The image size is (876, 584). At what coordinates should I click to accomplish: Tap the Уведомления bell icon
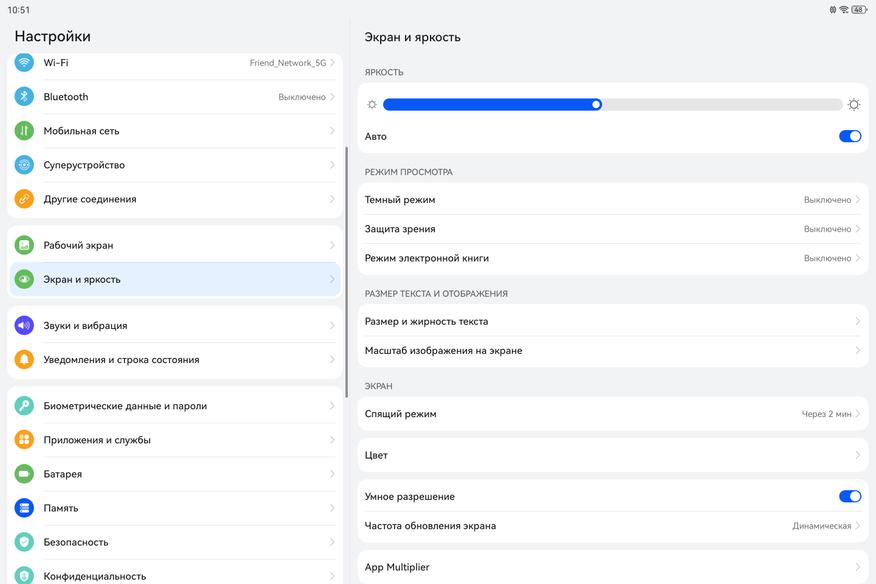click(24, 360)
